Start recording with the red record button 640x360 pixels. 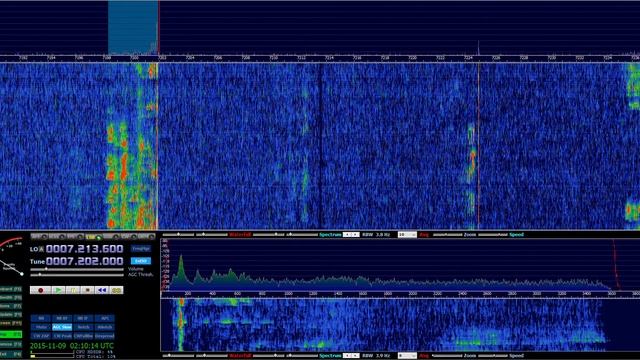click(x=41, y=290)
